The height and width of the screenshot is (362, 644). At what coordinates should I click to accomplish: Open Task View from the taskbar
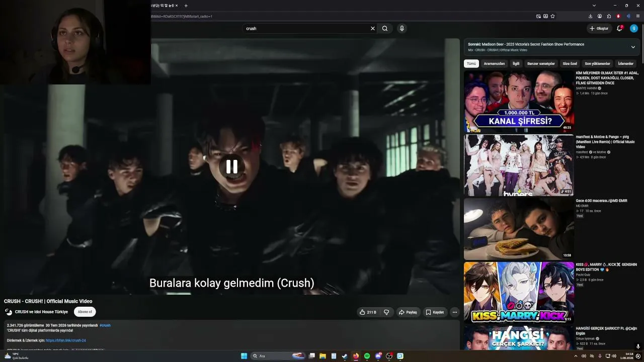pyautogui.click(x=312, y=356)
